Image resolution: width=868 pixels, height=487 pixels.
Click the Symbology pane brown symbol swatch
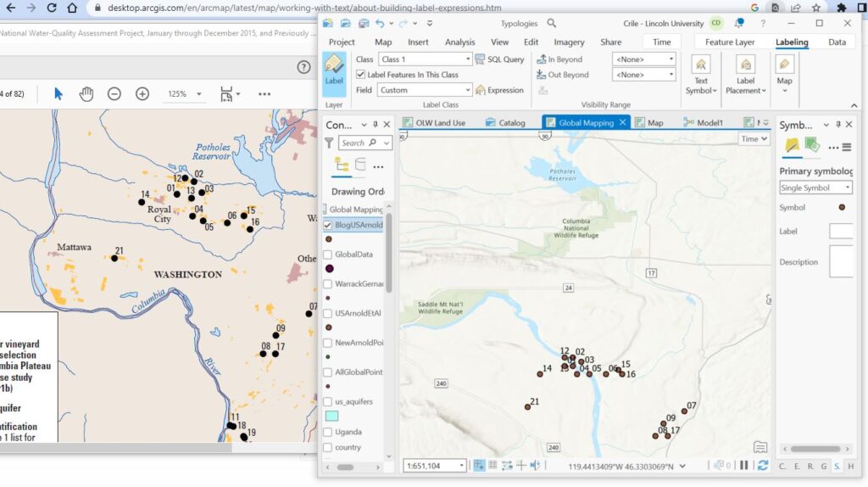[842, 207]
